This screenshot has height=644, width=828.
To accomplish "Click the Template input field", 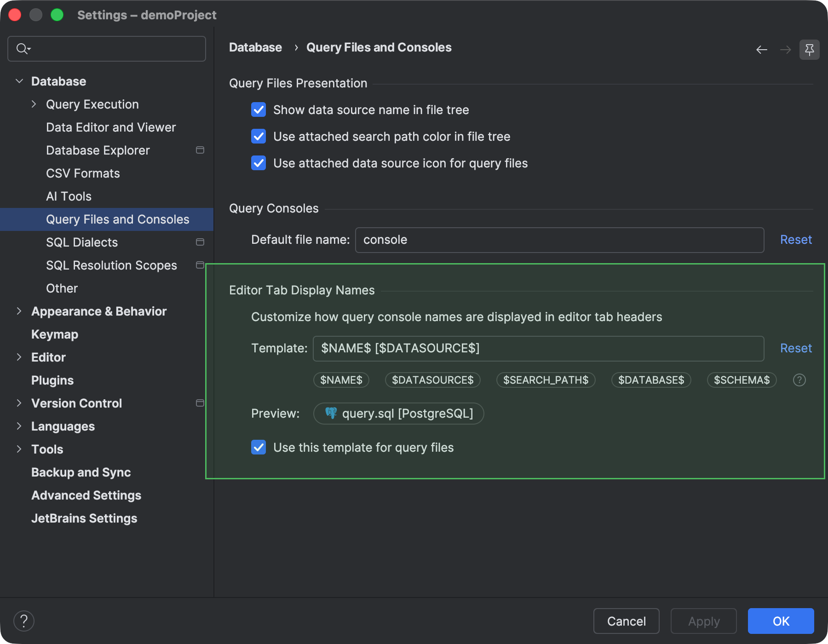I will tap(538, 348).
